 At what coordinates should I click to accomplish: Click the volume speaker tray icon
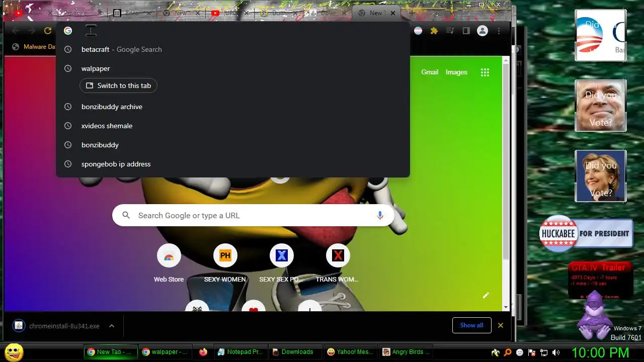pyautogui.click(x=556, y=352)
